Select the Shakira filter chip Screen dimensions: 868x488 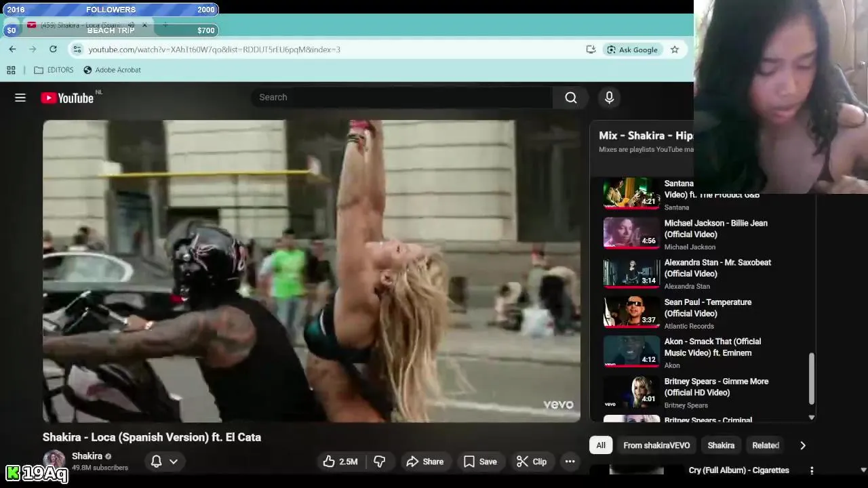pos(721,445)
